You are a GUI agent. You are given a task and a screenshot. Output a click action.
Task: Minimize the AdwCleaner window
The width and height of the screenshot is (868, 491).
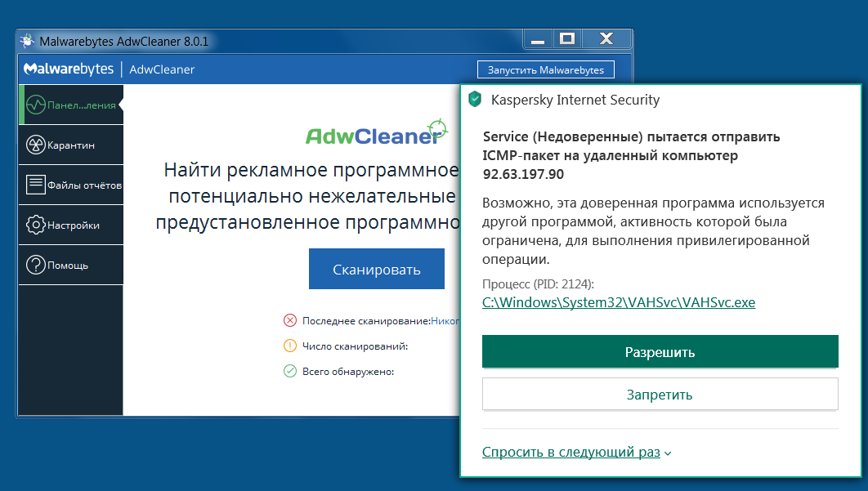[x=538, y=39]
